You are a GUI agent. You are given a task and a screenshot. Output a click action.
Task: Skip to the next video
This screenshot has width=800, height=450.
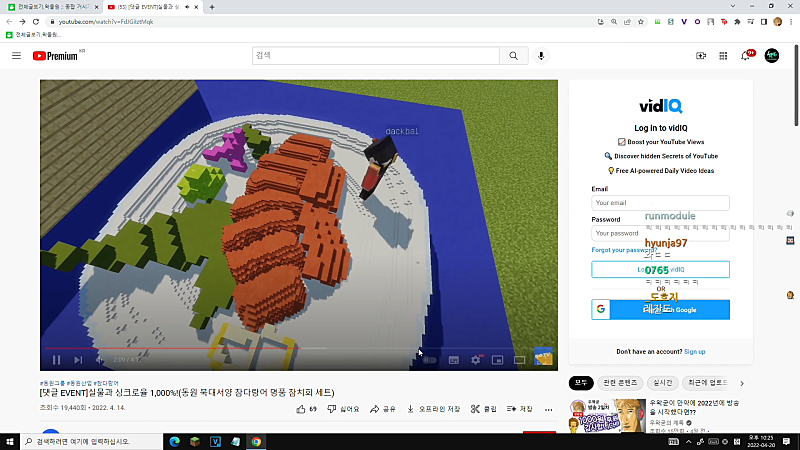tap(78, 360)
